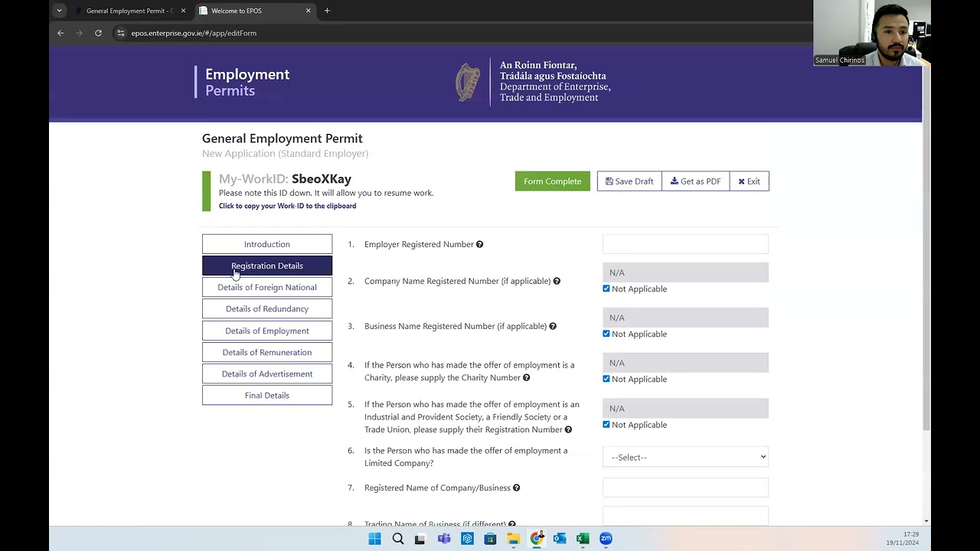Switch to Welcome to EPOS browser tab
Screen dimensions: 980x551
255,11
